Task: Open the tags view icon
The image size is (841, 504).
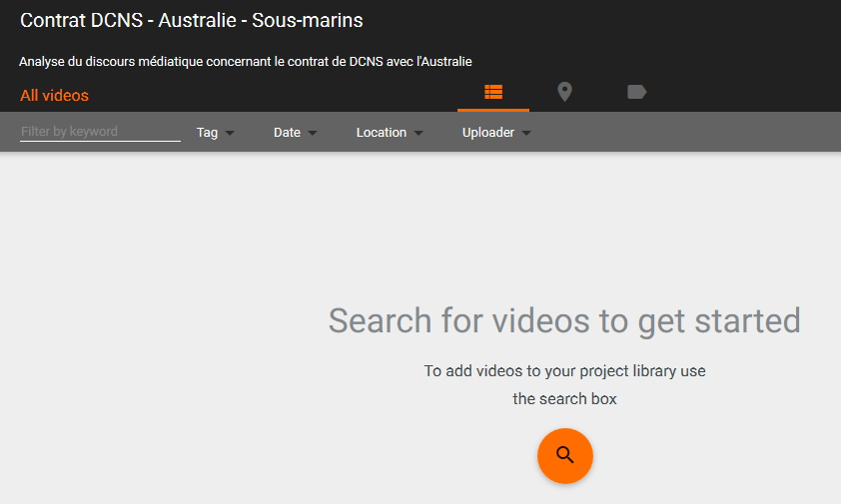Action: coord(636,92)
